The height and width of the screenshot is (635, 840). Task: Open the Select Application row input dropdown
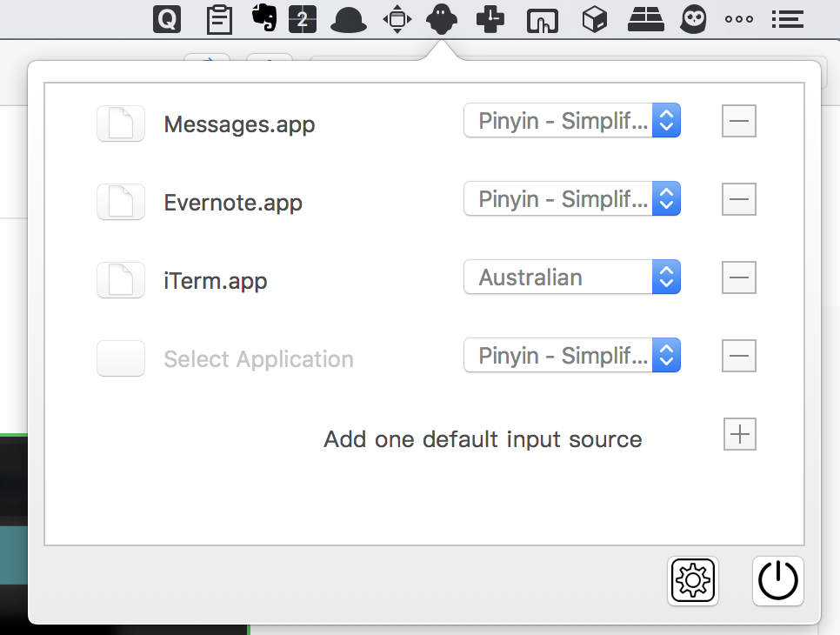coord(571,356)
